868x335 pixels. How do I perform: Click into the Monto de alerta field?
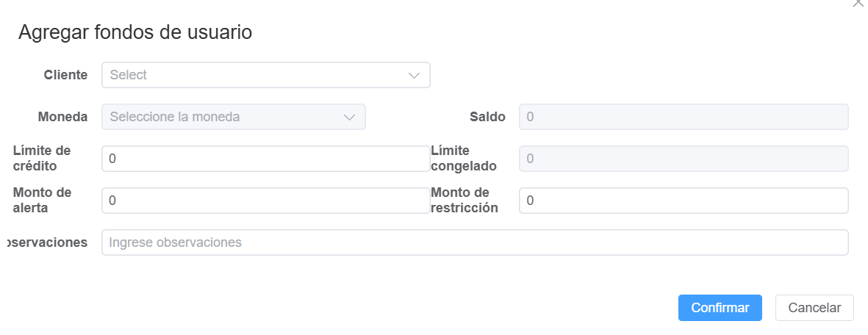tap(265, 201)
